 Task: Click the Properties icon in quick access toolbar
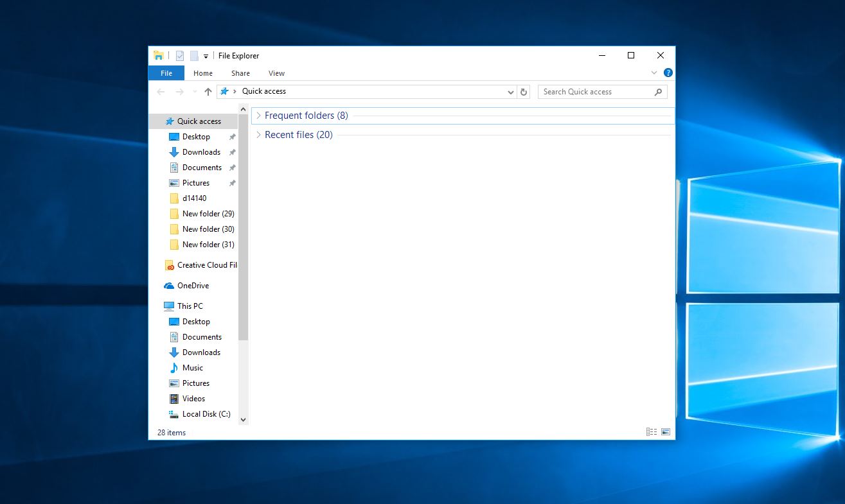pyautogui.click(x=180, y=56)
